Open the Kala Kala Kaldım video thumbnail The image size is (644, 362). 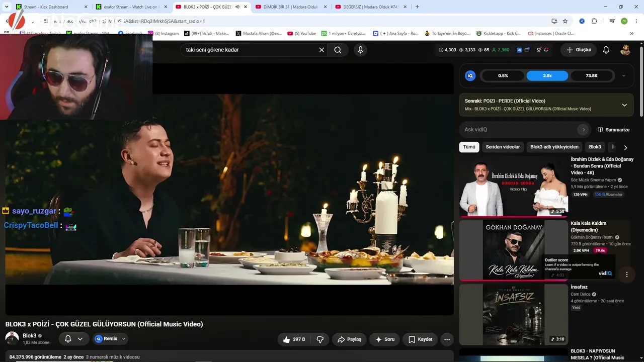513,250
